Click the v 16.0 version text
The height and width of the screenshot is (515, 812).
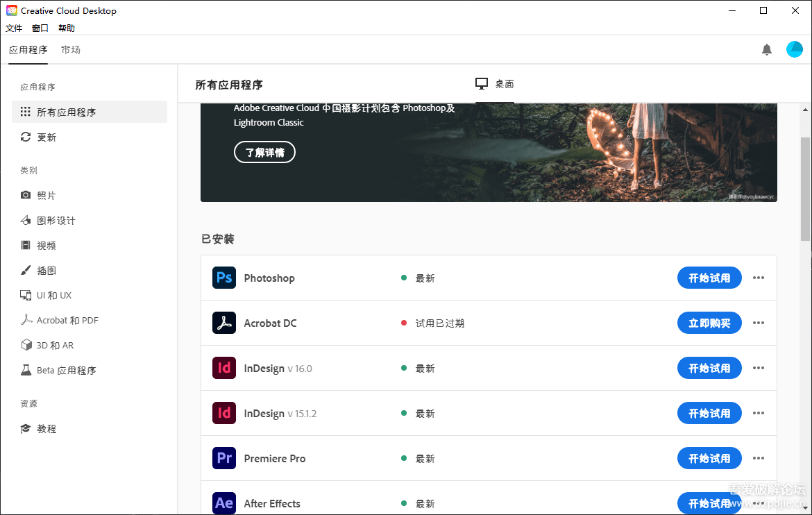click(300, 369)
